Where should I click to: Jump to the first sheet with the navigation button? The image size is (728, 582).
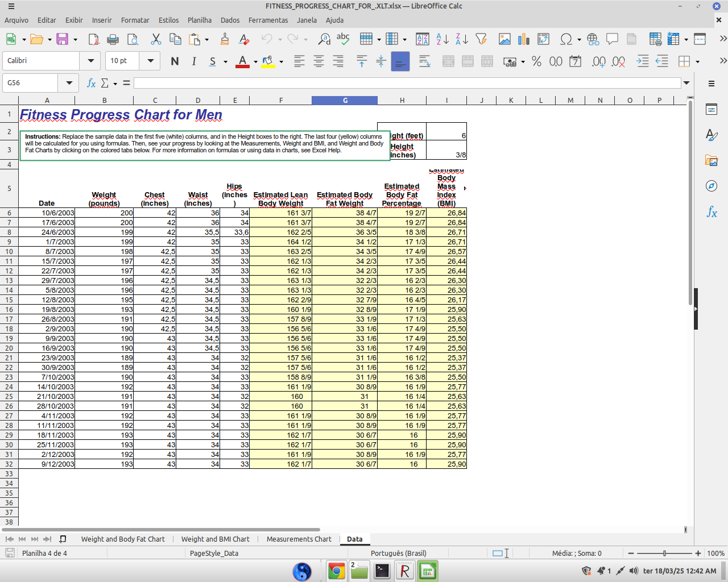[x=9, y=539]
